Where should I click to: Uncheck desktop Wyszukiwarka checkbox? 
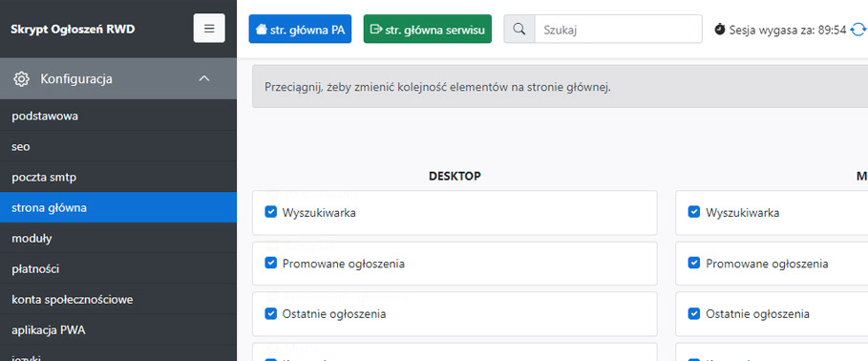[270, 212]
